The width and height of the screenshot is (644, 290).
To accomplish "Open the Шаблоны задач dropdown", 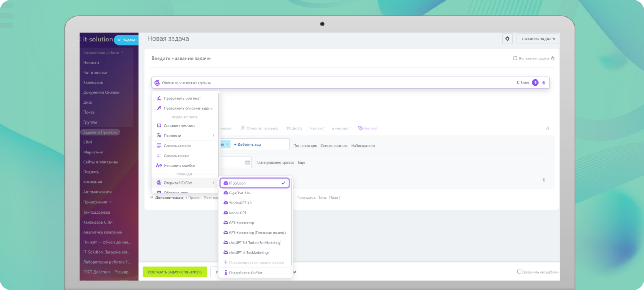I will [x=538, y=39].
